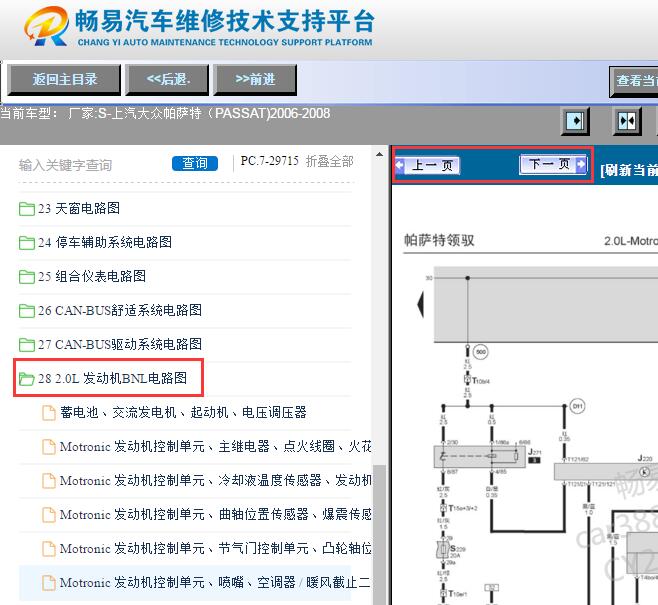Click folder icon of 23 天窗电路图

click(x=27, y=209)
